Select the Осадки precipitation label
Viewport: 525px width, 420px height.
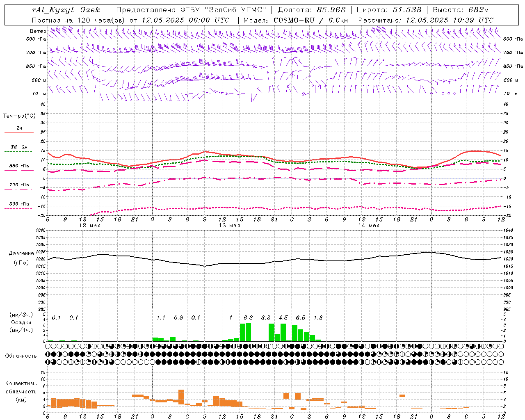tap(21, 322)
